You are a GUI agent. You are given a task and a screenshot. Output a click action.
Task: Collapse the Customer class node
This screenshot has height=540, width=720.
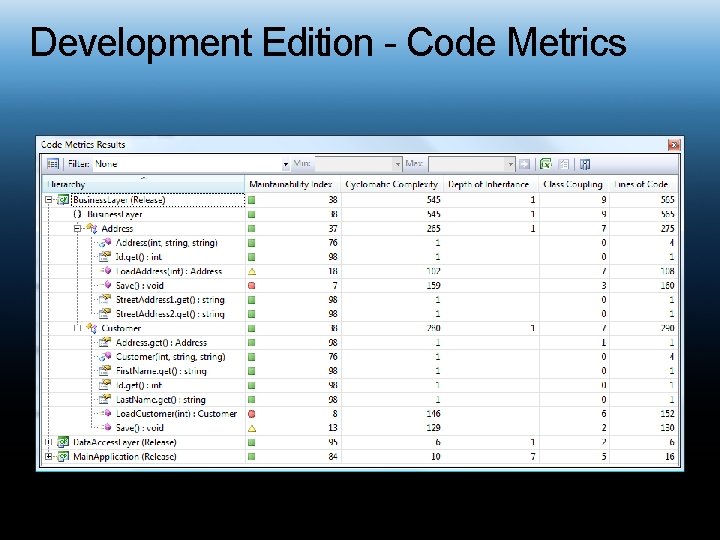click(x=78, y=328)
